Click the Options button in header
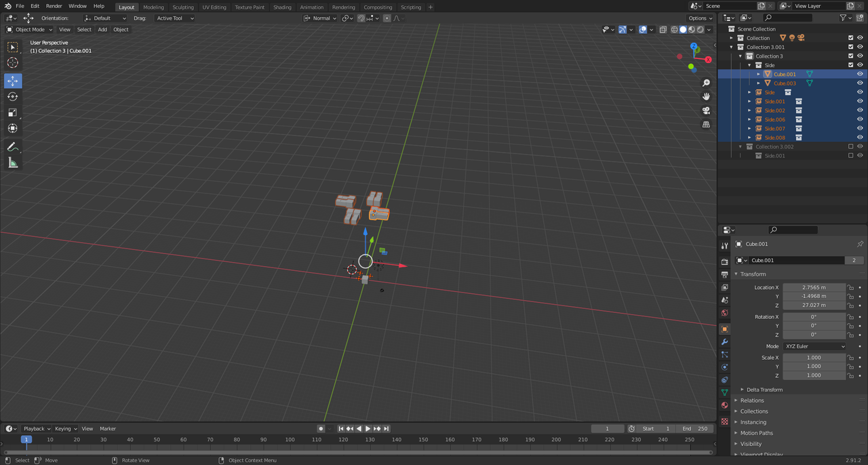The image size is (868, 465). click(x=701, y=18)
